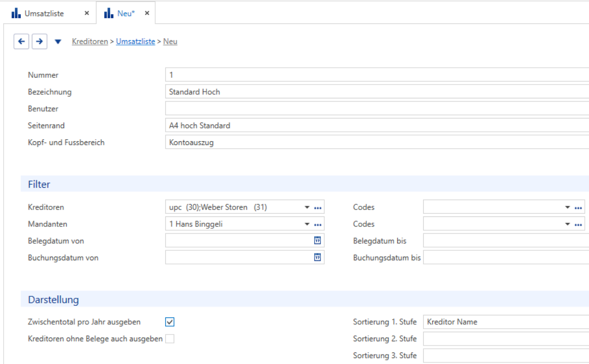This screenshot has width=589, height=364.
Task: Click the Neu* tab chart icon
Action: tap(109, 13)
